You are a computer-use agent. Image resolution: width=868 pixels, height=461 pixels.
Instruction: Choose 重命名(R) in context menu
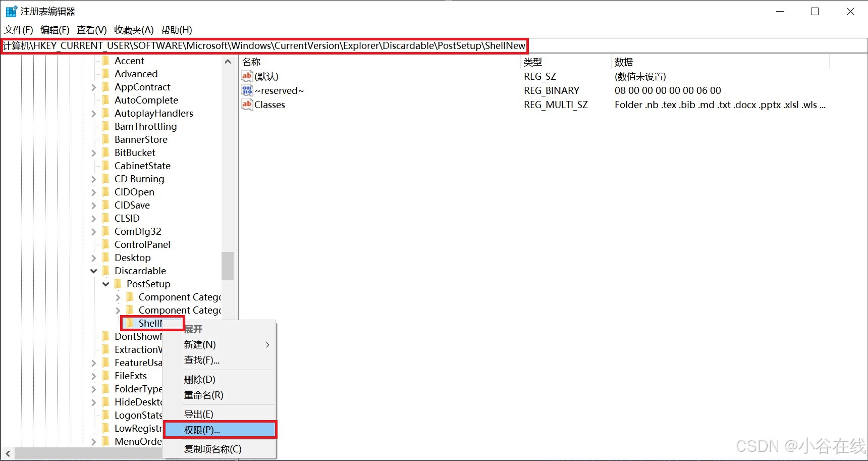pos(220,395)
